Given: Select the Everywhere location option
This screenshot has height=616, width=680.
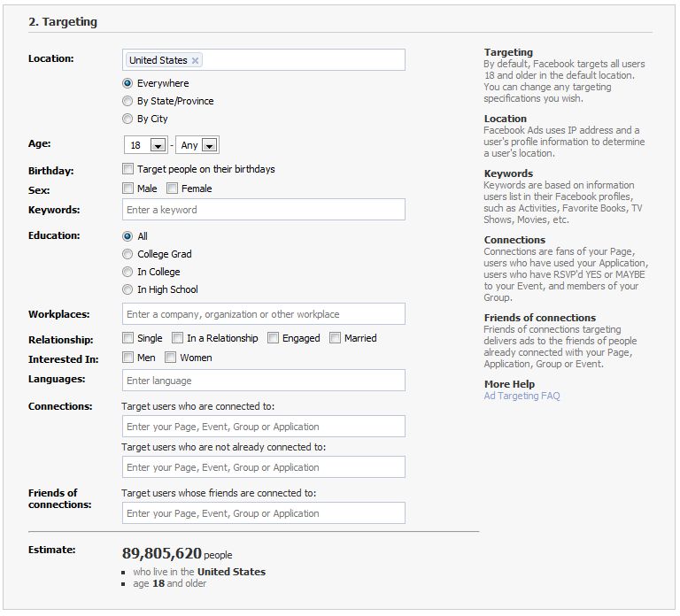Looking at the screenshot, I should (127, 83).
